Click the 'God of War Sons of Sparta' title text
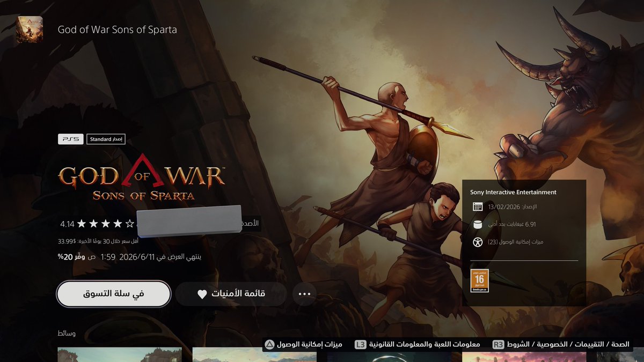Image resolution: width=644 pixels, height=362 pixels. [x=117, y=29]
